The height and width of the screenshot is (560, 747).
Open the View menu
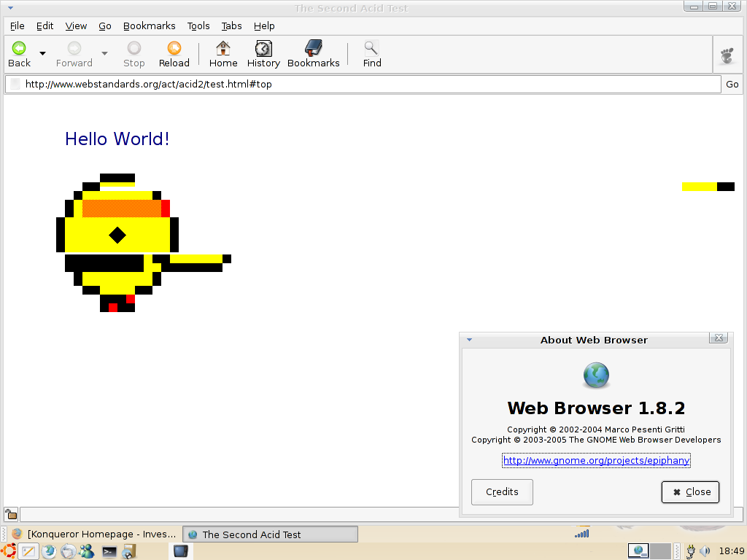[x=76, y=26]
